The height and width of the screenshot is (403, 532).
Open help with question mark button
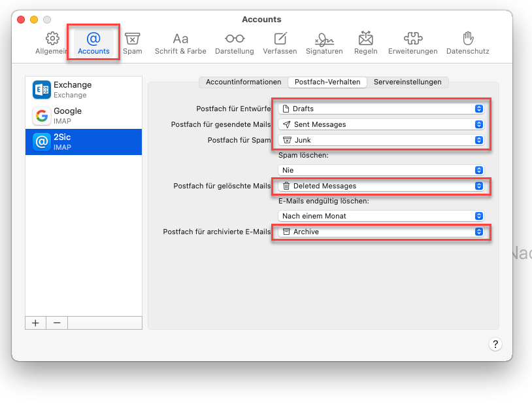click(x=495, y=344)
